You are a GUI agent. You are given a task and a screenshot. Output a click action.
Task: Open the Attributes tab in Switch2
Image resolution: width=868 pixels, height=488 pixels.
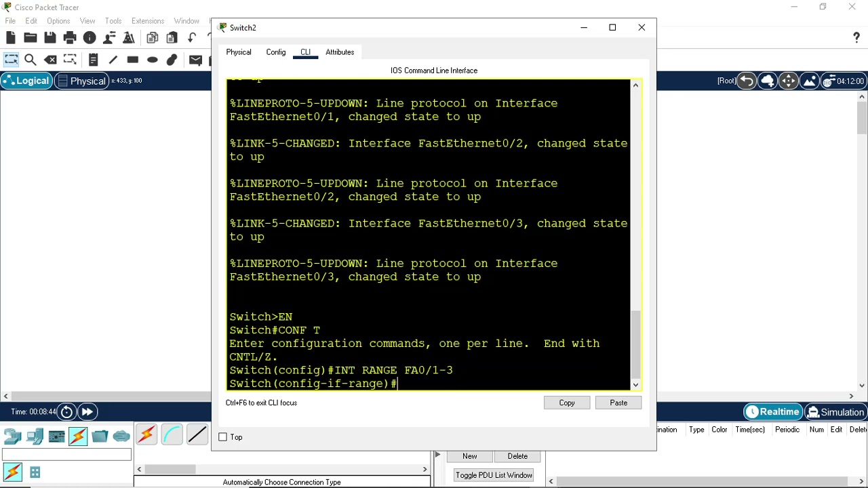pyautogui.click(x=340, y=52)
